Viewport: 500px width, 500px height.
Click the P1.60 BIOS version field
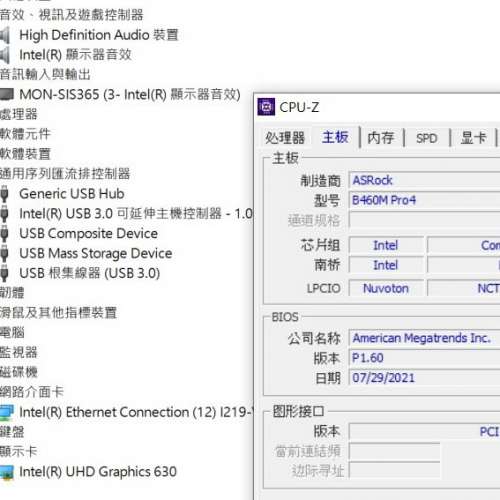pyautogui.click(x=424, y=358)
